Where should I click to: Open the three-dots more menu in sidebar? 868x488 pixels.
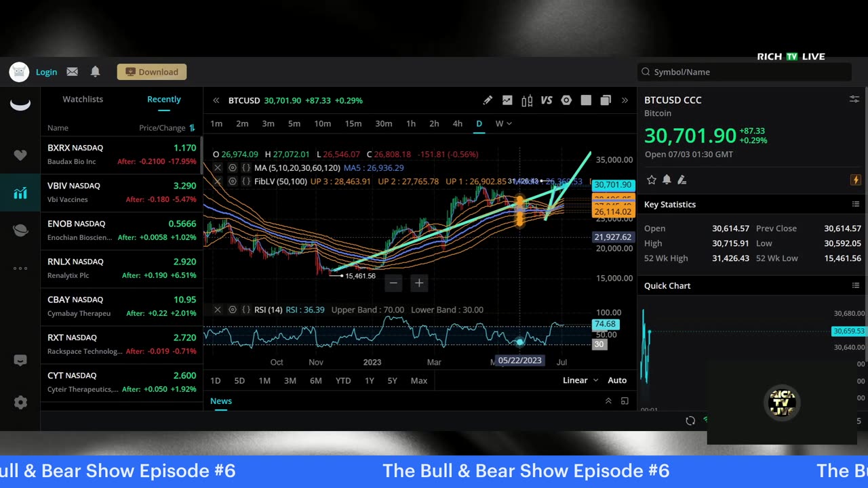[x=20, y=268]
